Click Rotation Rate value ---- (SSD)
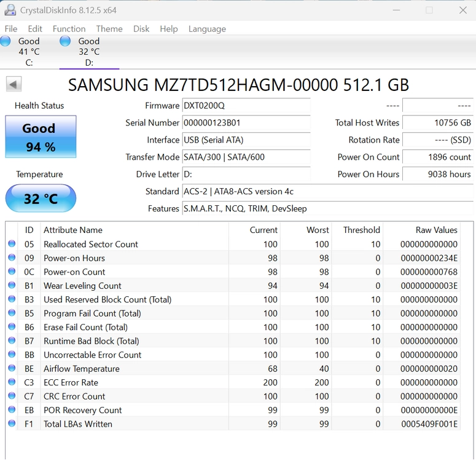This screenshot has height=461, width=476. (438, 140)
